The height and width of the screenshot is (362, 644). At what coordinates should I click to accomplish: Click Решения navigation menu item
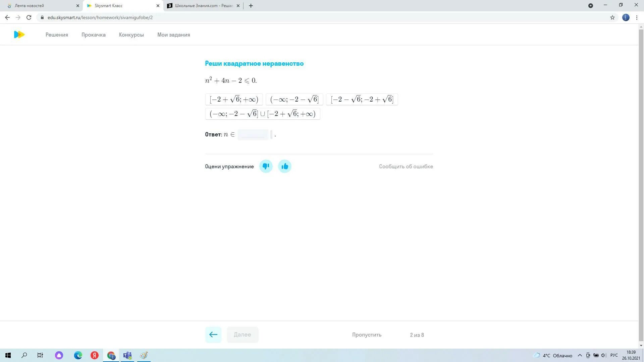(57, 35)
